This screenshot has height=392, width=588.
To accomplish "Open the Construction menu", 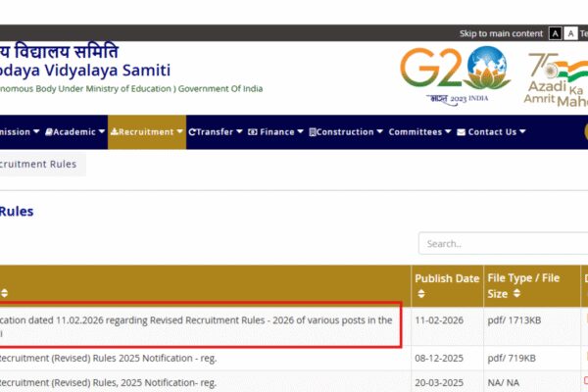I will (x=346, y=132).
